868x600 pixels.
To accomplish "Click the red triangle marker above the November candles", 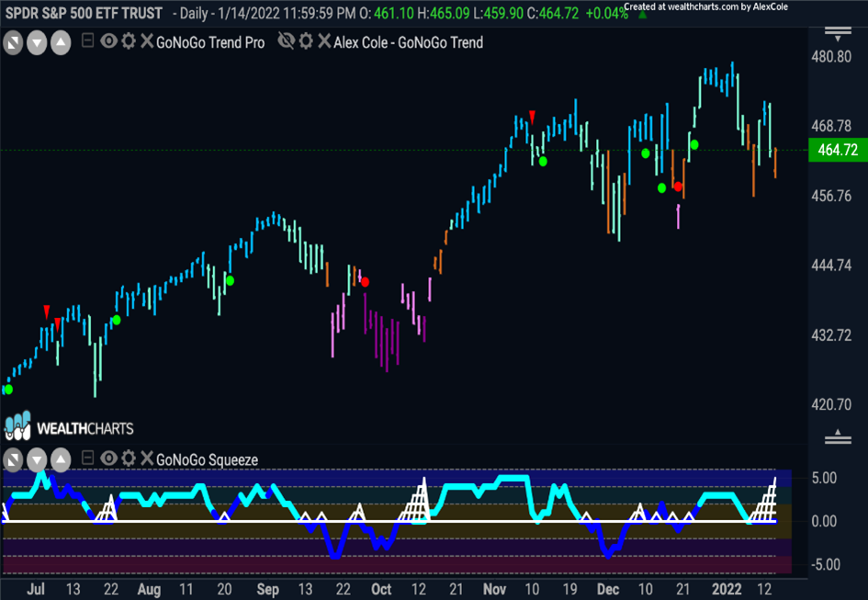I will (x=532, y=117).
